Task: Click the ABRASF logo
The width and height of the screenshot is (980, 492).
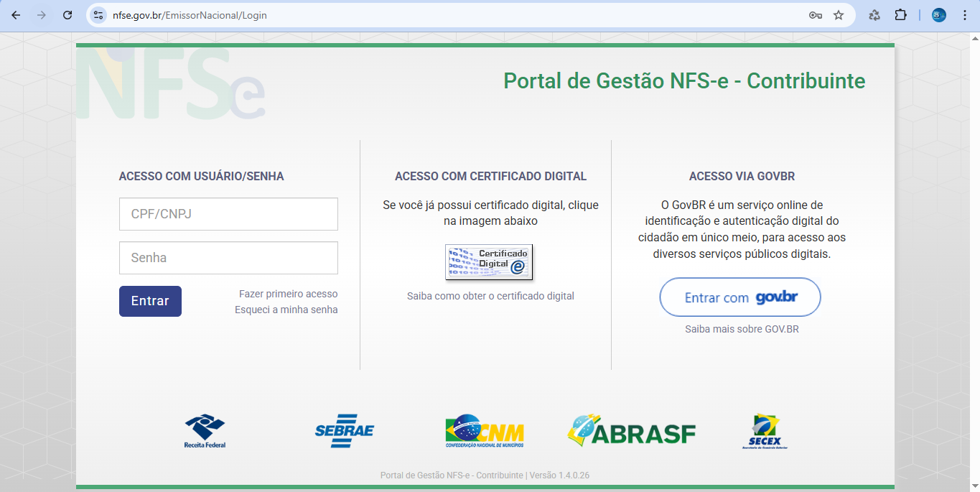Action: pos(632,431)
